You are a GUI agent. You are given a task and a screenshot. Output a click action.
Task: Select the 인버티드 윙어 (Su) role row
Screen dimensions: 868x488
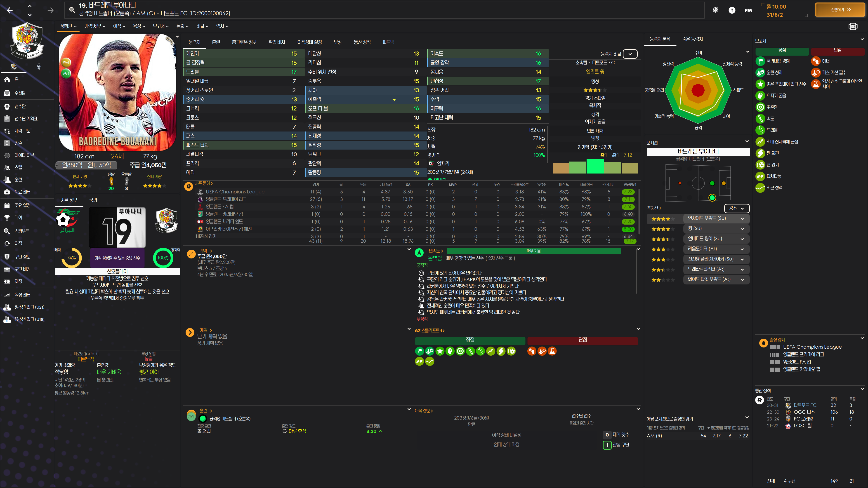tap(698, 239)
